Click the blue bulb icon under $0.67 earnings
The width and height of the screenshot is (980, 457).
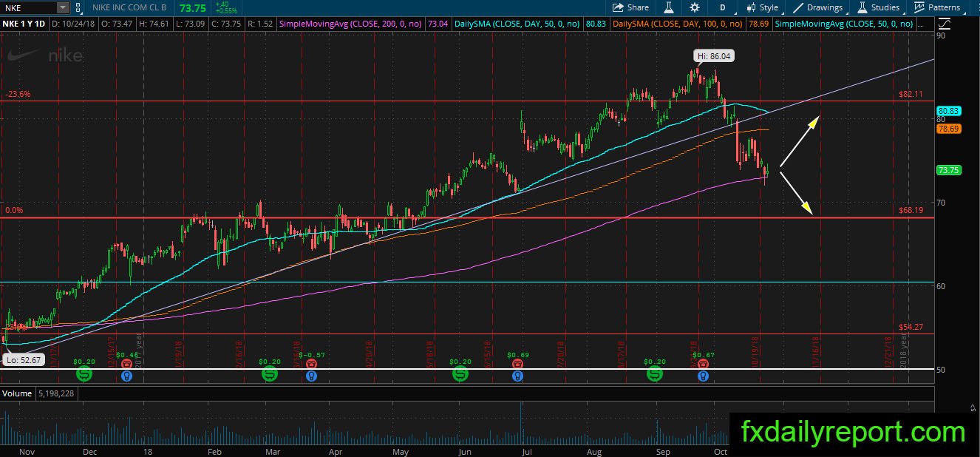tap(703, 376)
